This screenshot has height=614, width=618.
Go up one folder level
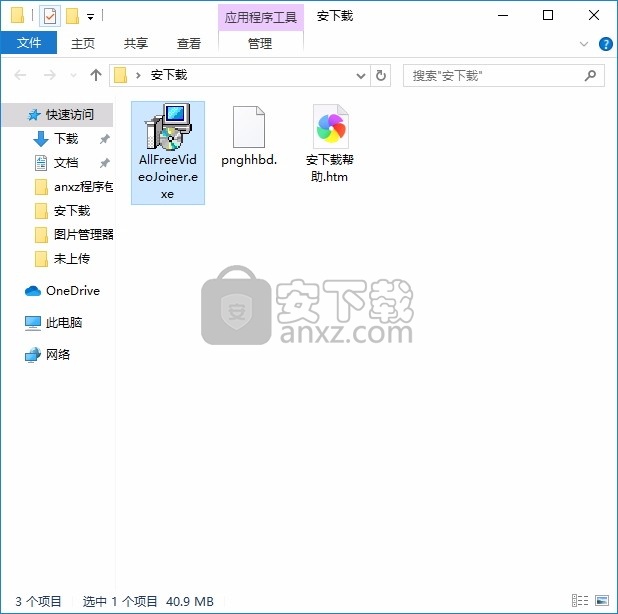pyautogui.click(x=96, y=75)
